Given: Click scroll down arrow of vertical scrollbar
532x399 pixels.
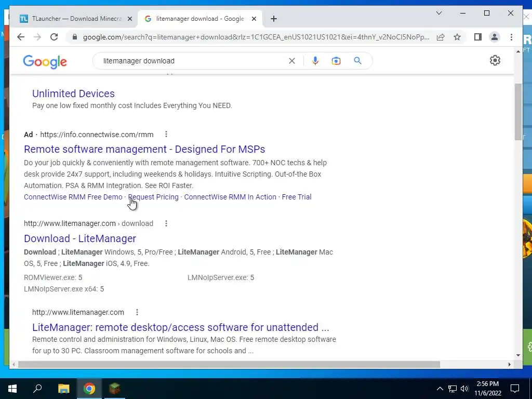Looking at the screenshot, I should [x=518, y=355].
